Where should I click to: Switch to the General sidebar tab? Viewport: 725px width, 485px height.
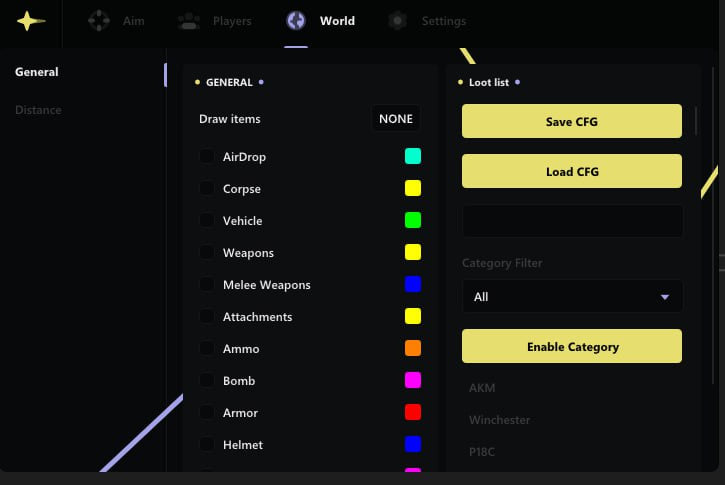[37, 72]
